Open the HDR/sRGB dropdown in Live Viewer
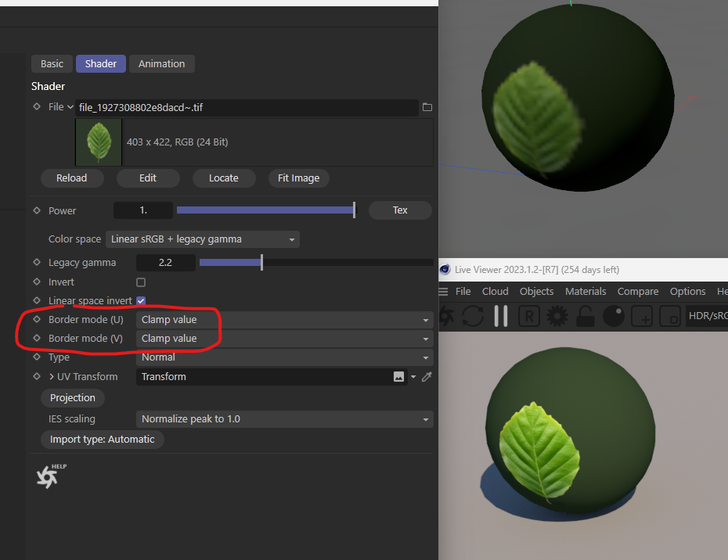 (x=707, y=316)
